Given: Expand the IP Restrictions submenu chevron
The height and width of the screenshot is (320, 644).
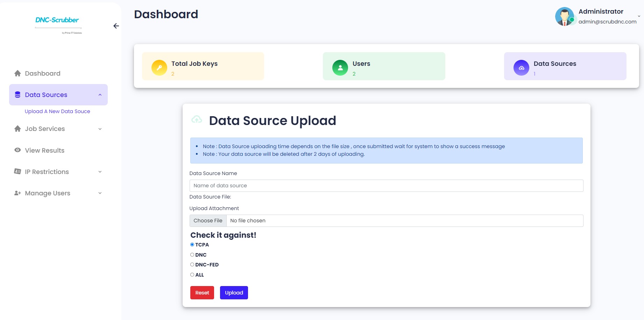Looking at the screenshot, I should tap(100, 172).
